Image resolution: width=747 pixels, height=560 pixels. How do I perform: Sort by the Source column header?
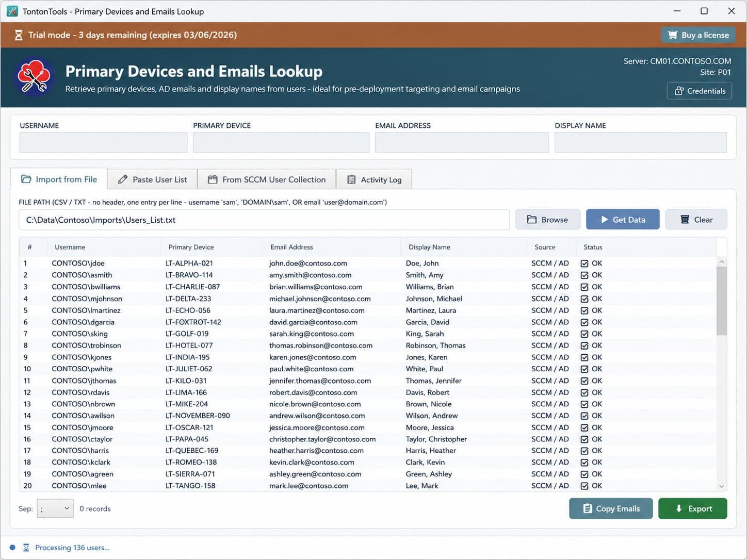point(551,247)
